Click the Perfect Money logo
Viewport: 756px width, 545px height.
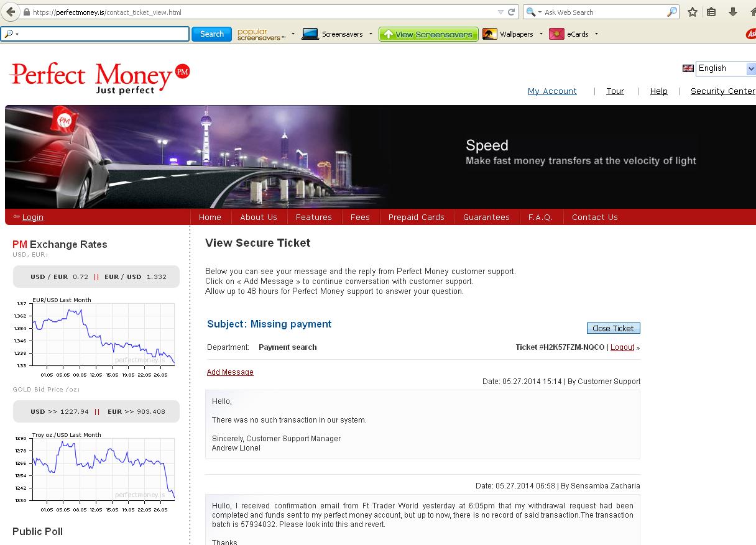[99, 78]
